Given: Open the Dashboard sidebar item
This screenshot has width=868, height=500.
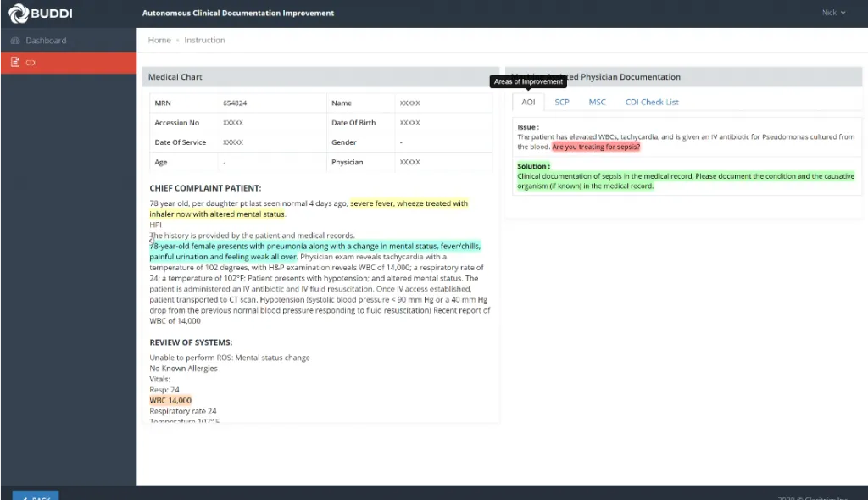Looking at the screenshot, I should (x=46, y=41).
